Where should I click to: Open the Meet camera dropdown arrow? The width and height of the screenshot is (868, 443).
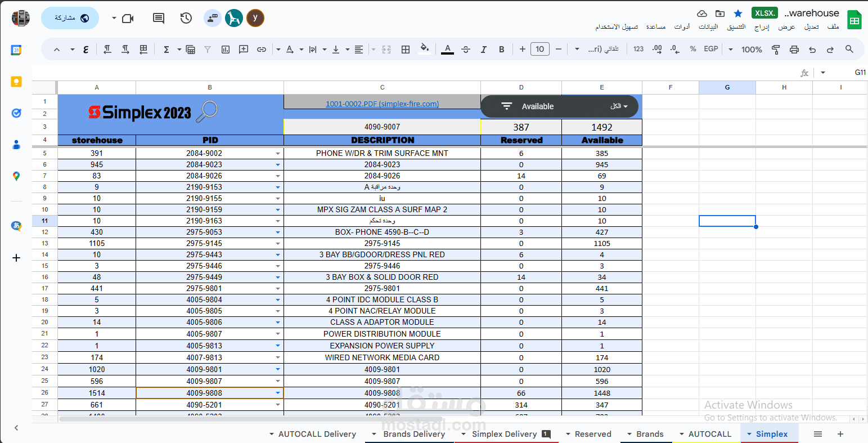[114, 18]
